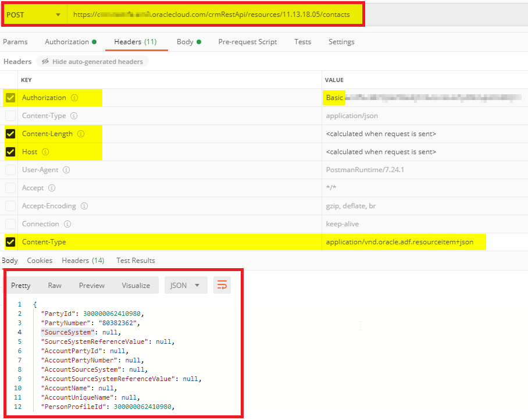The height and width of the screenshot is (420, 528).
Task: Select the Visualize response view
Action: pos(135,285)
